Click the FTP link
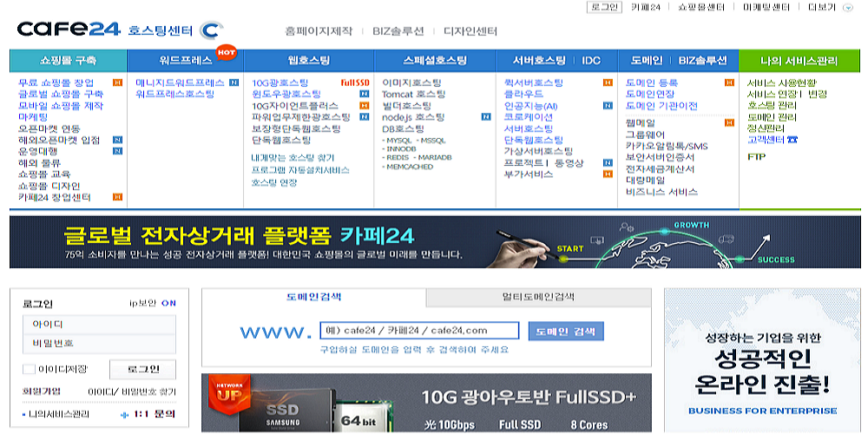This screenshot has height=434, width=868. pyautogui.click(x=756, y=156)
